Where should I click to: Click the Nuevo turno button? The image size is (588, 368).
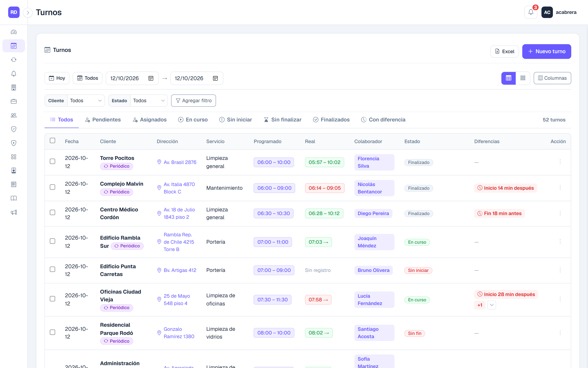tap(547, 51)
